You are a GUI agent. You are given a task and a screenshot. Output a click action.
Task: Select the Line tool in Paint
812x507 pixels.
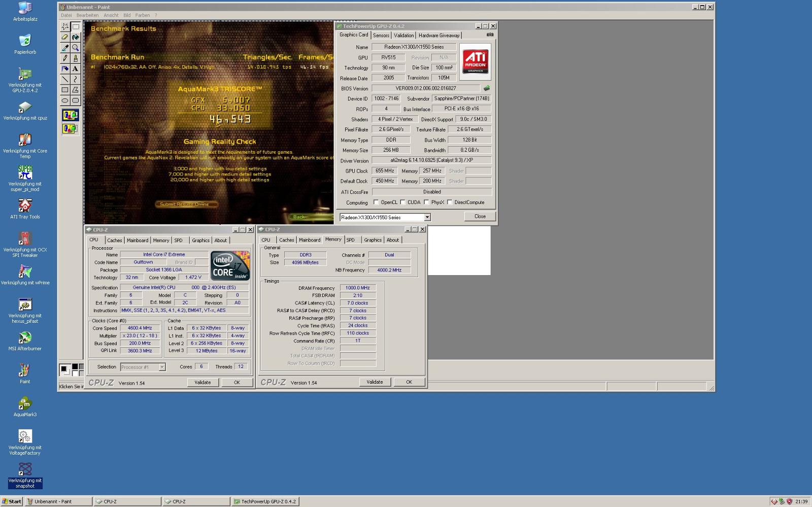(65, 79)
